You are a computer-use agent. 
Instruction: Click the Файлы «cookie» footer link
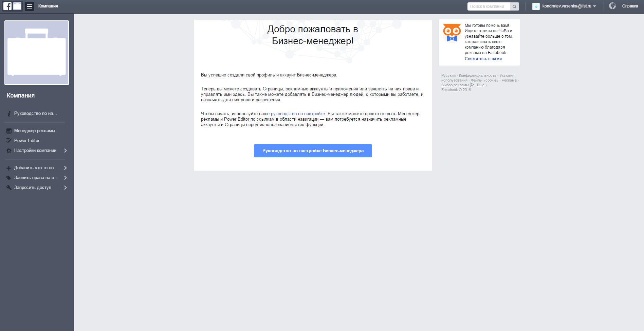coord(484,80)
